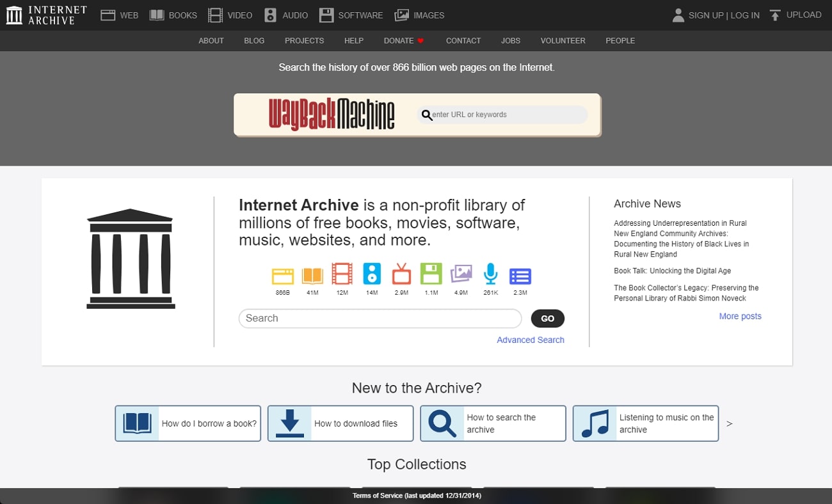Open the Web section icon
The width and height of the screenshot is (832, 504).
click(x=108, y=15)
